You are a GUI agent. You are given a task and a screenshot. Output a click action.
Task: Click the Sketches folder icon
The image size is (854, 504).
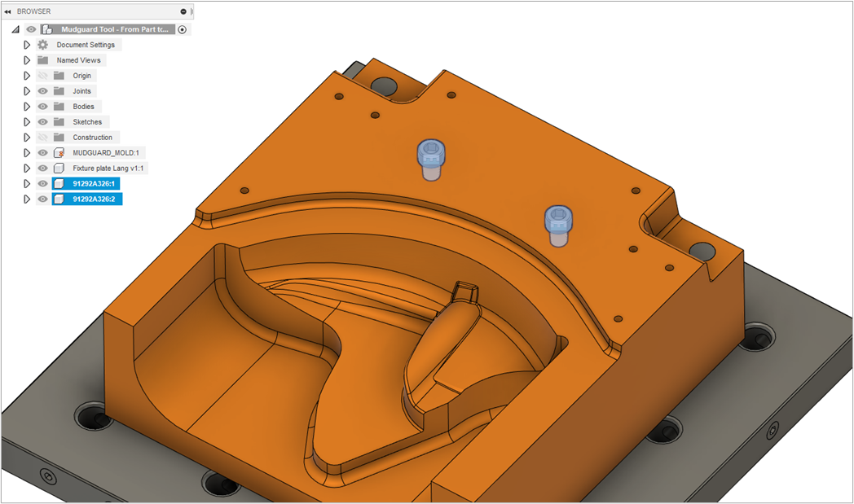(x=59, y=122)
